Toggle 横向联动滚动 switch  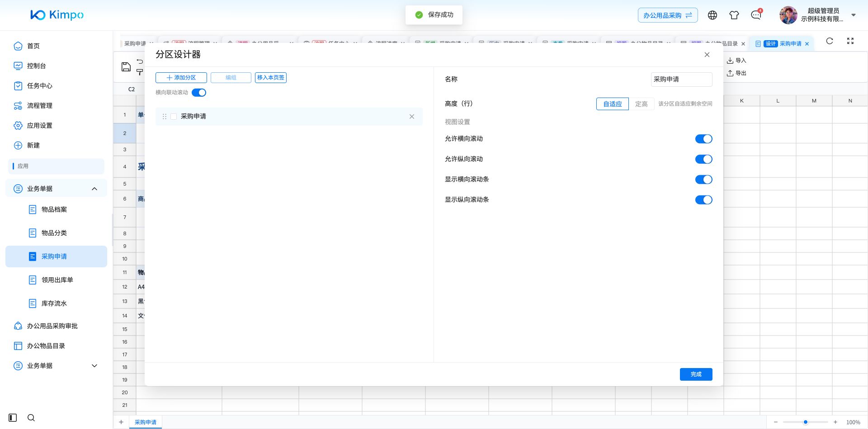click(199, 93)
